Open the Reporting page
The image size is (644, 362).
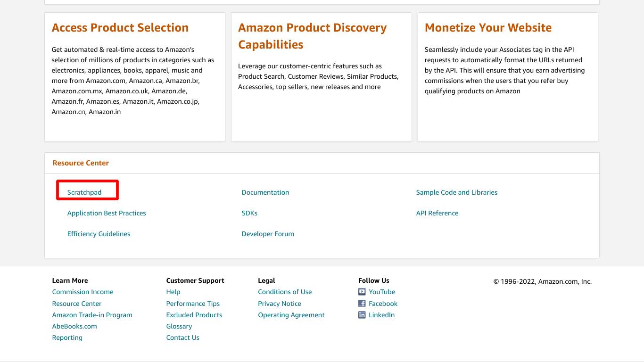coord(67,337)
